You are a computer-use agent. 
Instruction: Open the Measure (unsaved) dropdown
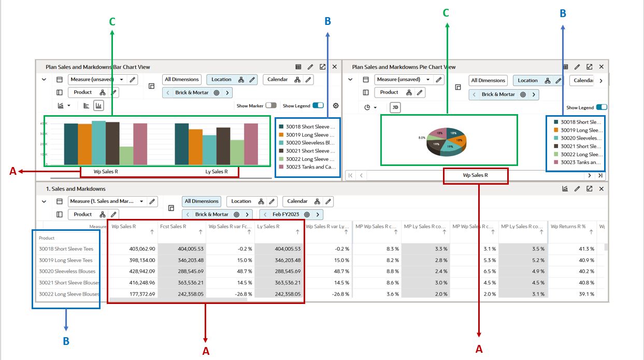click(121, 79)
